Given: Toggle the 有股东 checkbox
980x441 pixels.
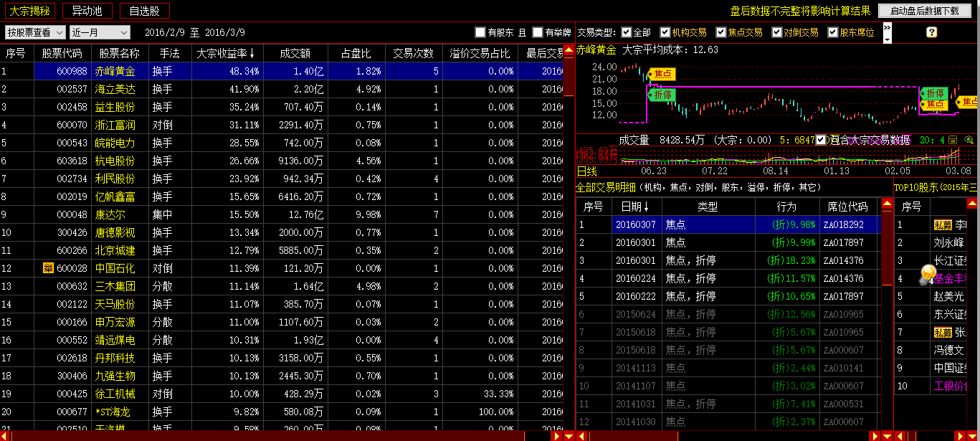Looking at the screenshot, I should (x=480, y=32).
